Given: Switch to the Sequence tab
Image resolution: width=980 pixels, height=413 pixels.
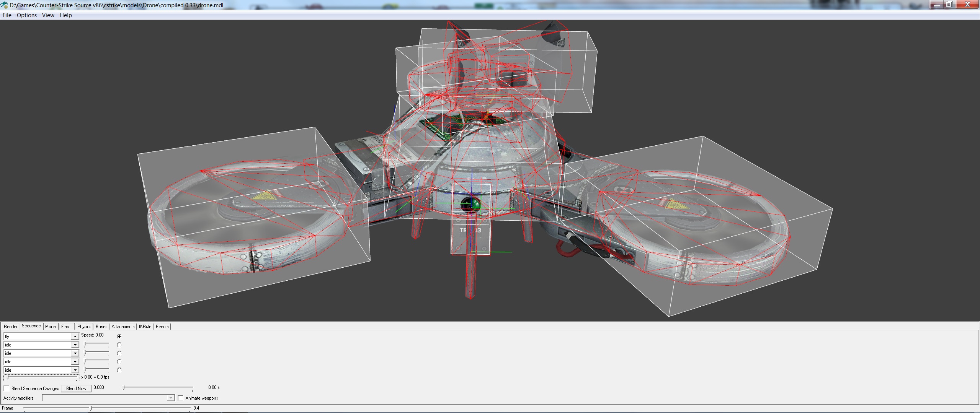Looking at the screenshot, I should pos(31,326).
